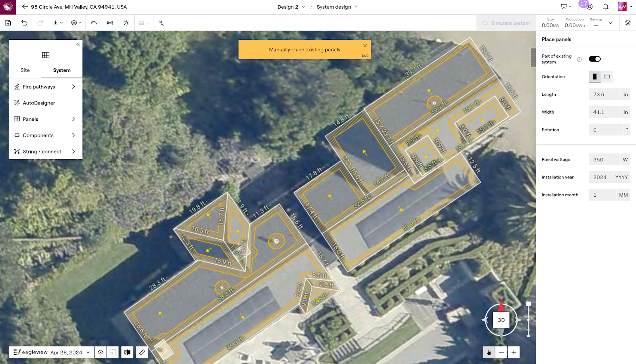Launch the AutoDesigner

pyautogui.click(x=39, y=103)
